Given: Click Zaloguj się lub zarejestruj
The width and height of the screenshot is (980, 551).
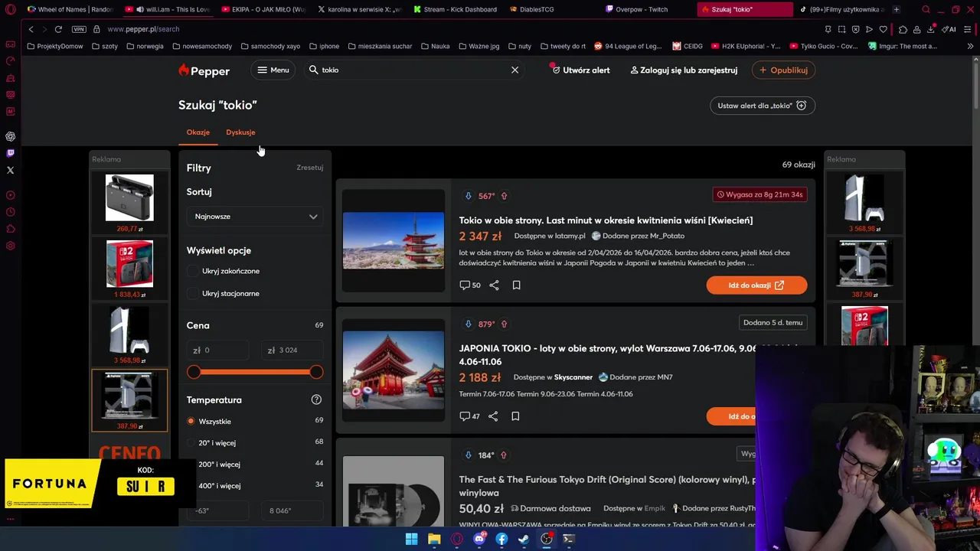Looking at the screenshot, I should pos(684,70).
